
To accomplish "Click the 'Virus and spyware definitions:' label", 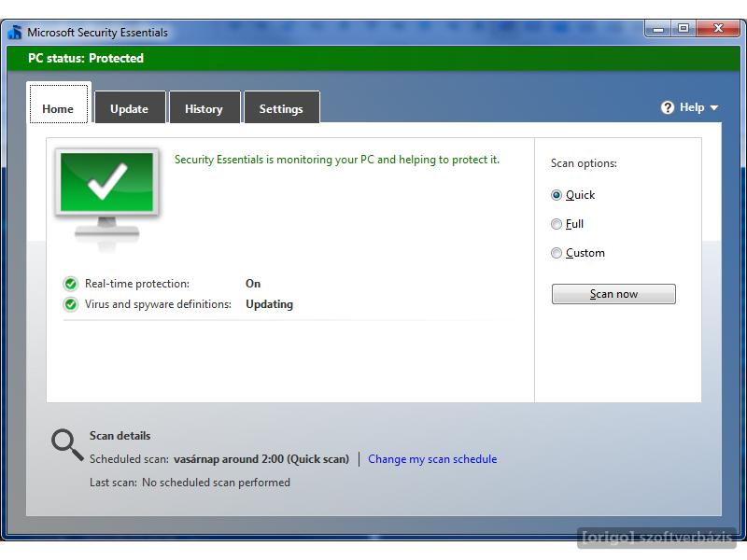I will click(x=158, y=304).
